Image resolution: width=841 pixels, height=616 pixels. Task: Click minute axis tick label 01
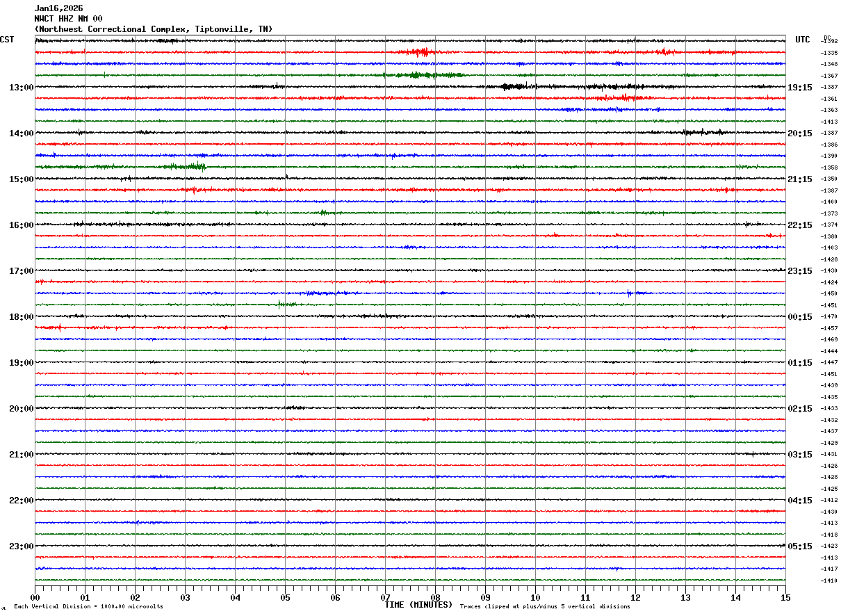[85, 597]
